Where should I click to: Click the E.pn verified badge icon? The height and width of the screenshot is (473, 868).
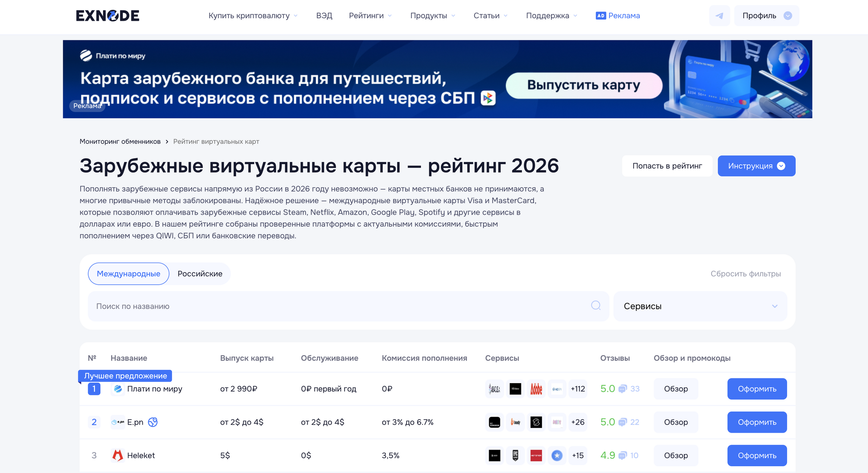153,422
